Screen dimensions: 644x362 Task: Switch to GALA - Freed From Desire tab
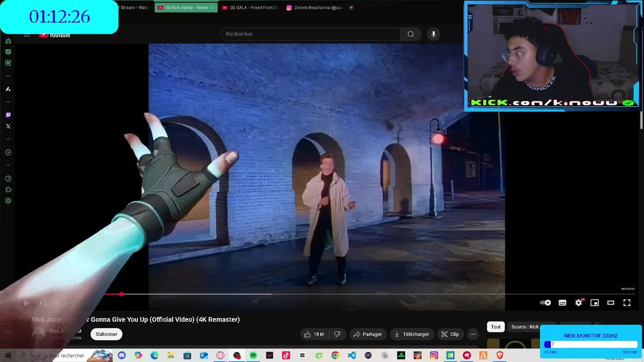pyautogui.click(x=250, y=8)
